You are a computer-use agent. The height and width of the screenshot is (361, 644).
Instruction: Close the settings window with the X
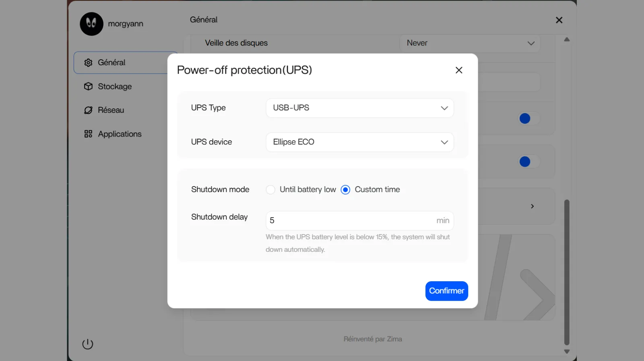coord(559,20)
